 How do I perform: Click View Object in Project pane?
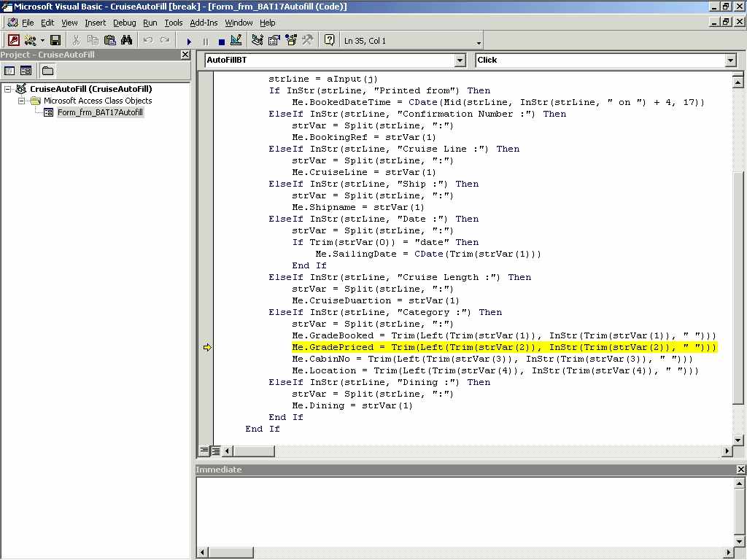(26, 71)
